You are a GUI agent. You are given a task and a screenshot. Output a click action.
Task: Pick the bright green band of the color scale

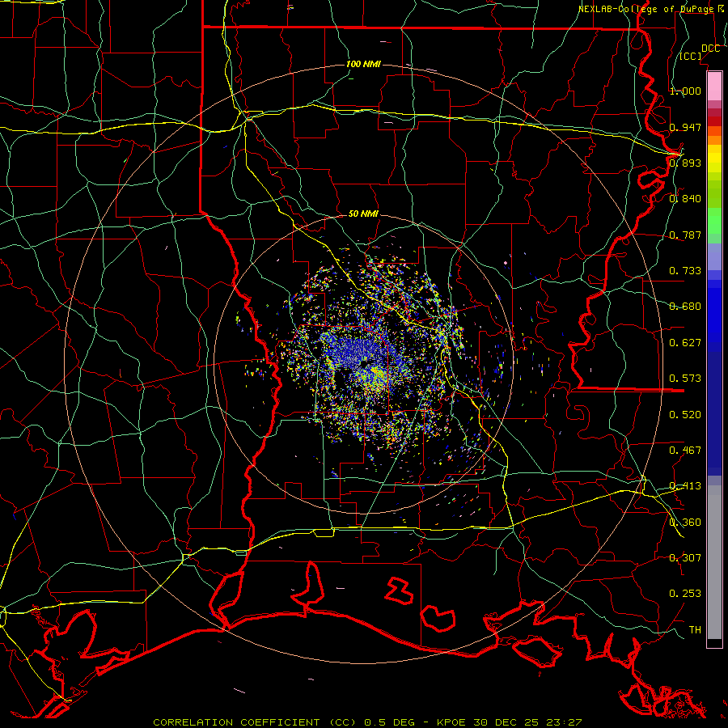(x=714, y=221)
